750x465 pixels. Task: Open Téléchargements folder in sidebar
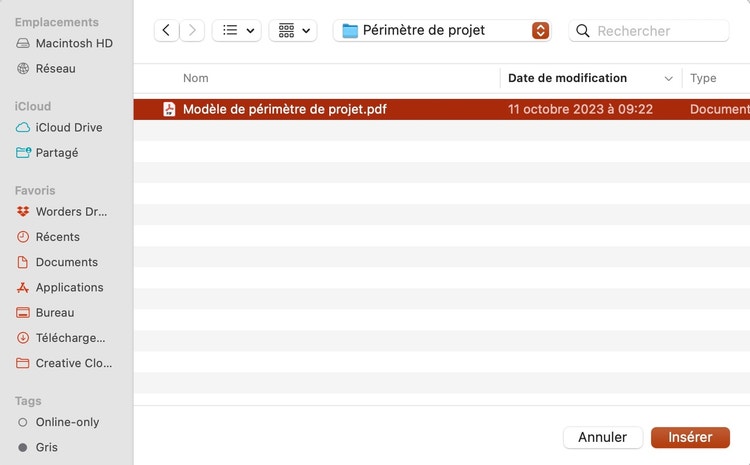pyautogui.click(x=70, y=338)
